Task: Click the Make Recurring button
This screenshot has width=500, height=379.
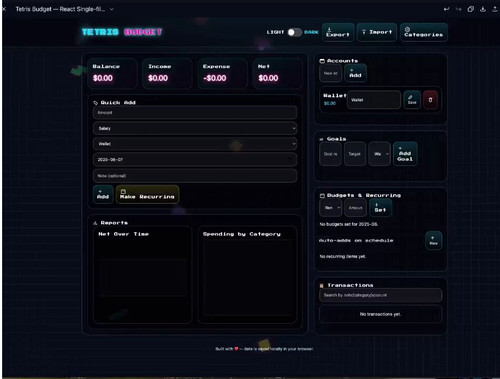Action: coord(147,194)
